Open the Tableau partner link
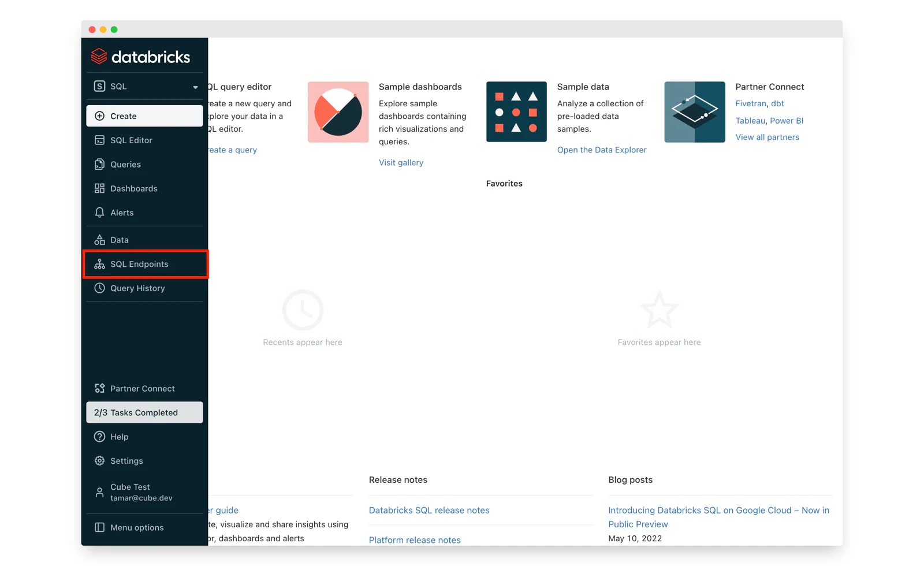This screenshot has height=566, width=924. pyautogui.click(x=750, y=121)
